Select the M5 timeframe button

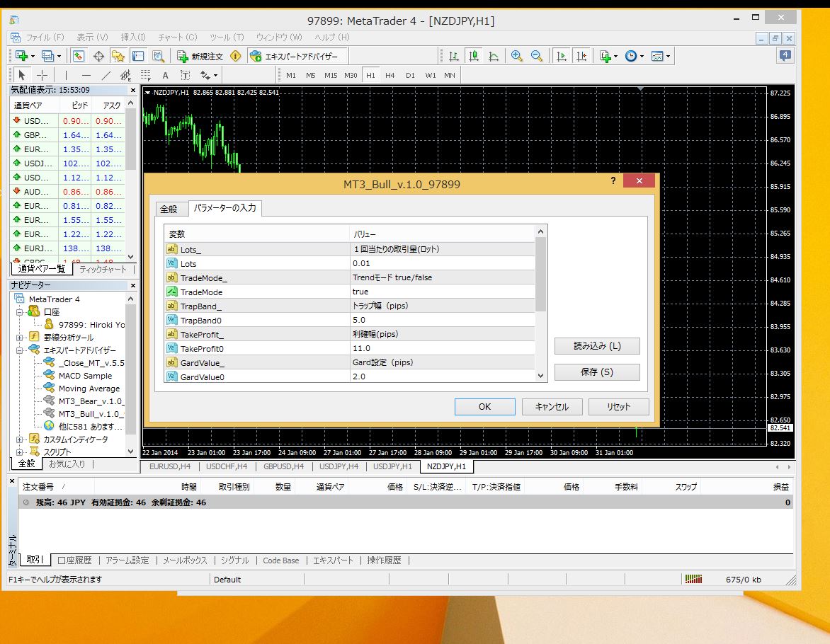click(x=311, y=75)
